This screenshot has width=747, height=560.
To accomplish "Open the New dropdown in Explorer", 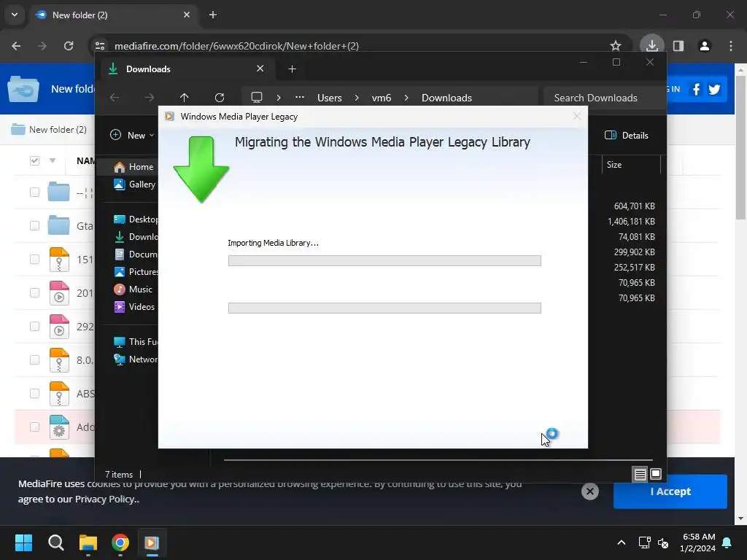I will [132, 135].
